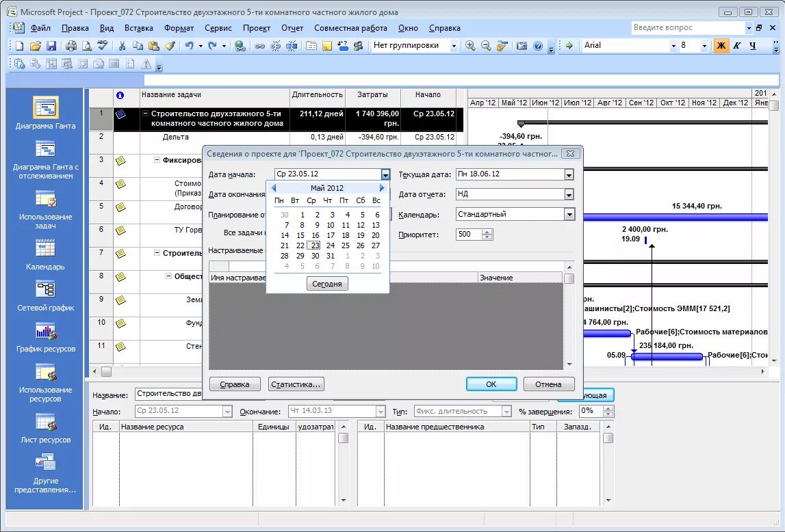
Task: Select day 15 in May 2012 calendar
Action: click(300, 235)
